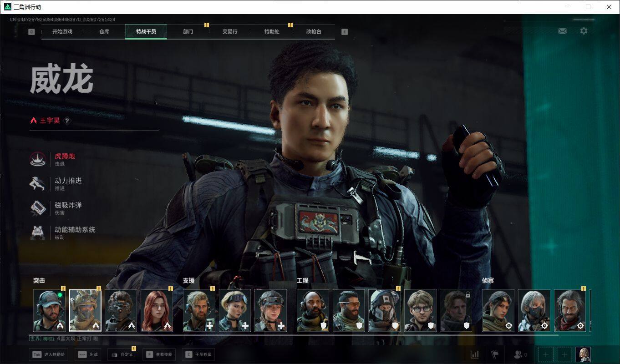The width and height of the screenshot is (620, 364).
Task: Click the question mark beside 王宇昊
Action: (67, 121)
